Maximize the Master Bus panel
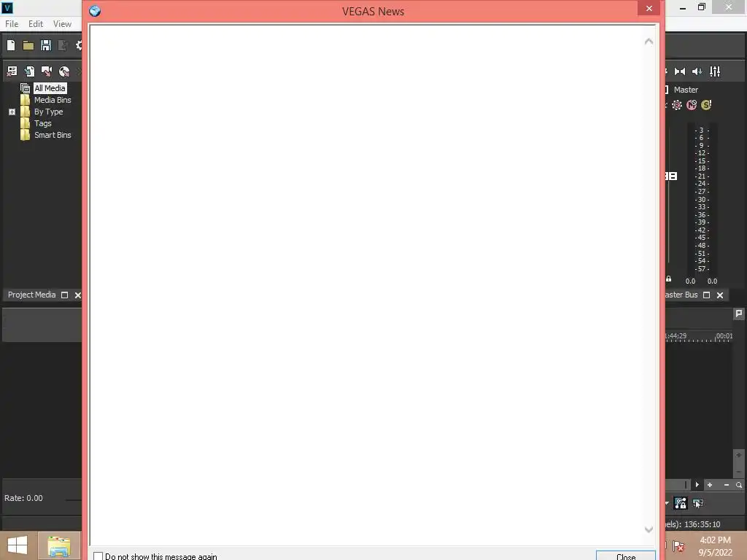 706,295
